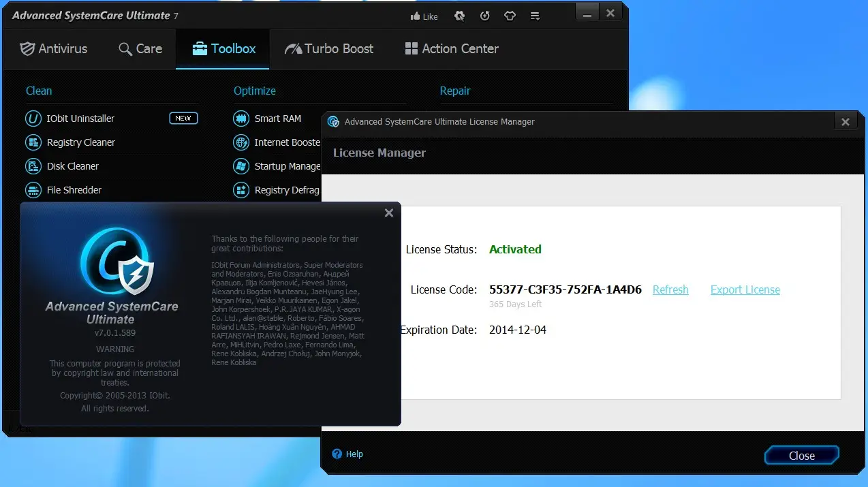Close the License Manager with the X button
The image size is (868, 487).
coord(845,122)
